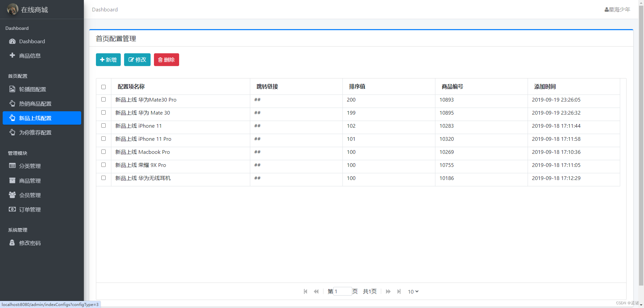
Task: Click the money icon beside 订单管理
Action: pos(12,209)
